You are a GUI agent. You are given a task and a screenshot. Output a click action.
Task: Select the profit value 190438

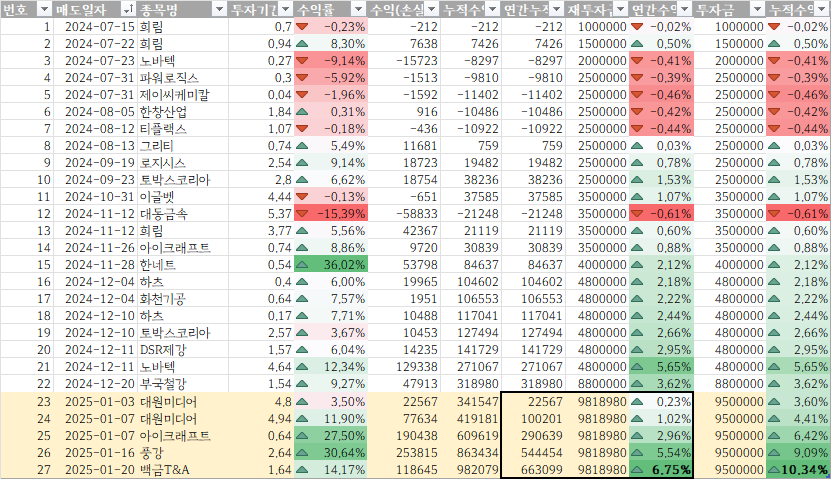[x=404, y=436]
